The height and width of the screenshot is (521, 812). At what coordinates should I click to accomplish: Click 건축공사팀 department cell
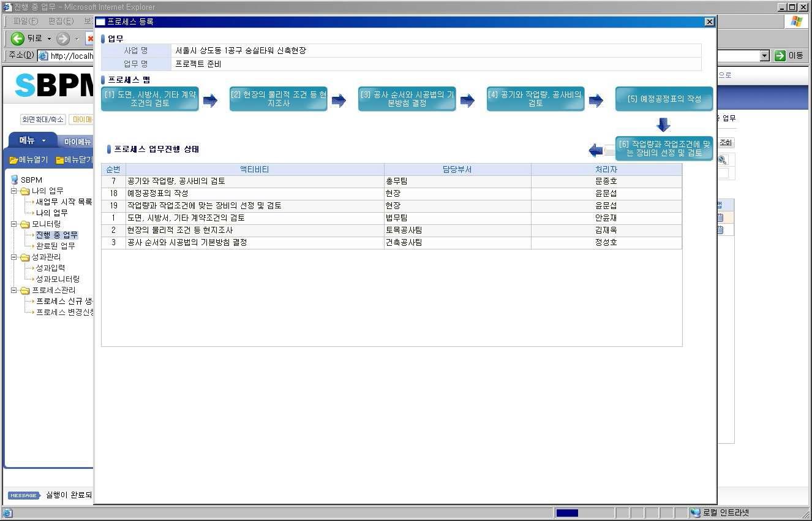click(x=457, y=243)
